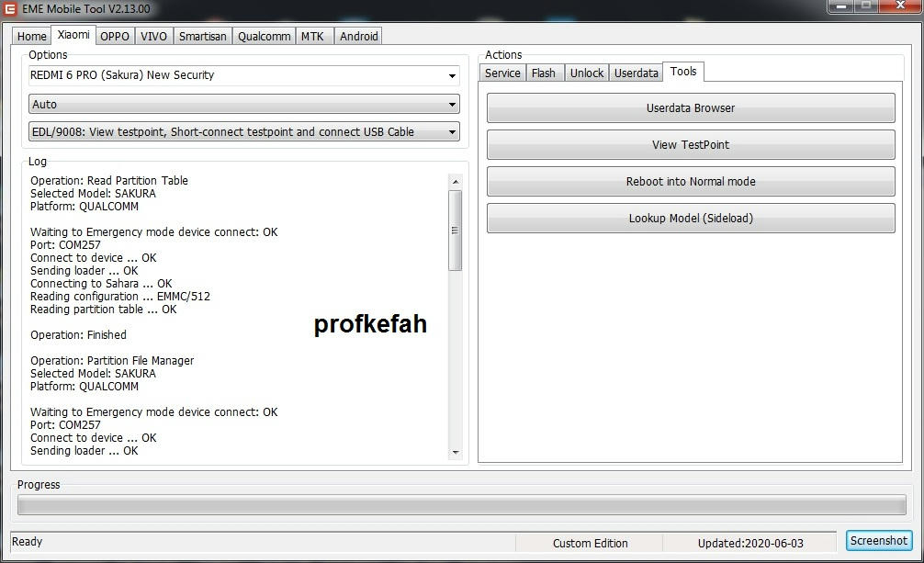
Task: Click the log scrollbar up arrow
Action: (x=455, y=182)
